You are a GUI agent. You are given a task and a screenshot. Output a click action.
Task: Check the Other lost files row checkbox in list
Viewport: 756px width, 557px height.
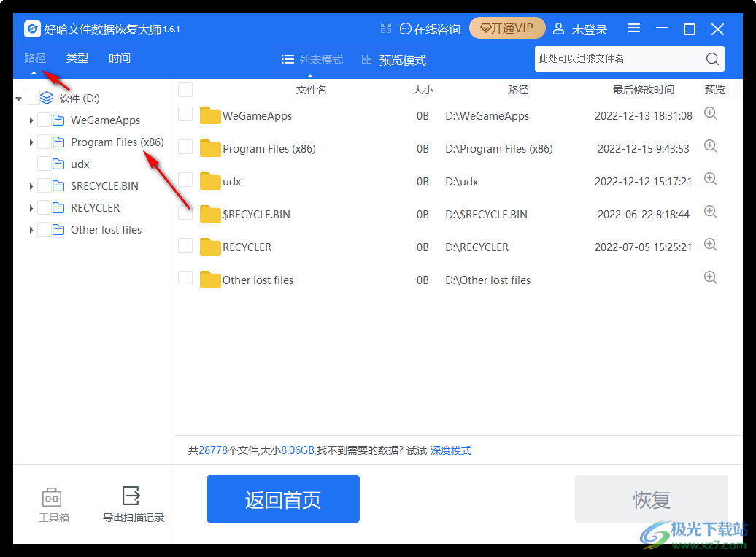[x=185, y=278]
